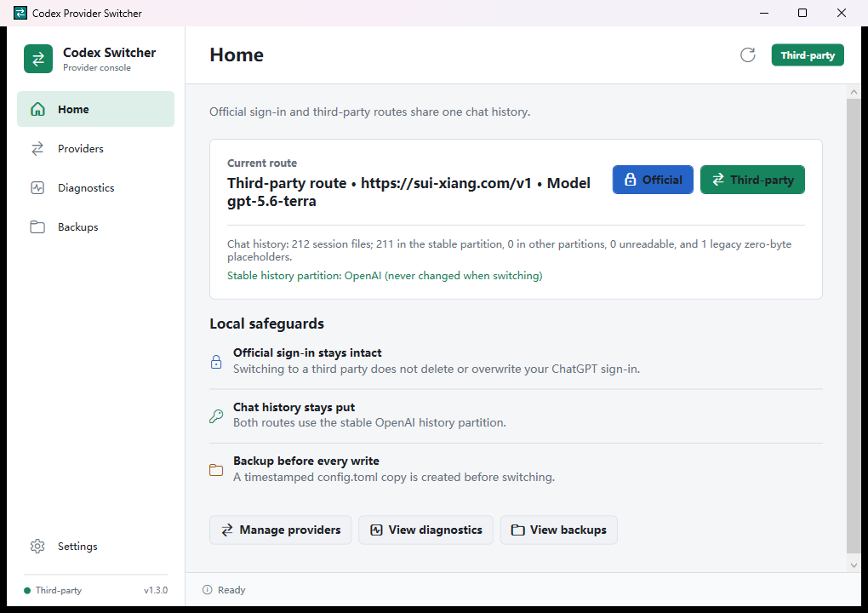Click the Providers swap-arrows icon

37,148
